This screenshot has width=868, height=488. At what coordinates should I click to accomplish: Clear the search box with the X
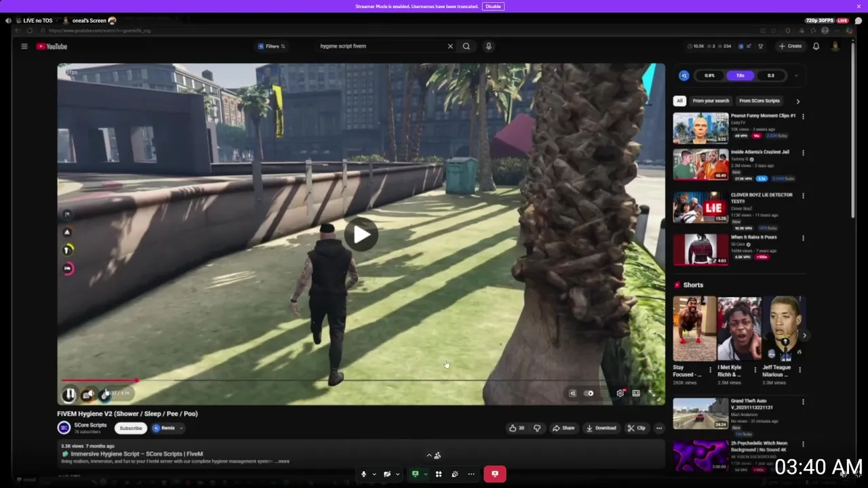click(450, 46)
